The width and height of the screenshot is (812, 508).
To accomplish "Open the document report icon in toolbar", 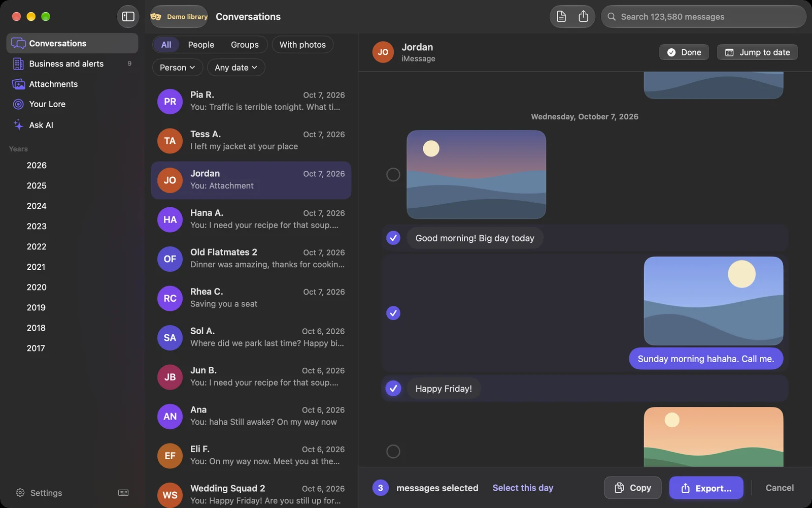I will pyautogui.click(x=561, y=17).
